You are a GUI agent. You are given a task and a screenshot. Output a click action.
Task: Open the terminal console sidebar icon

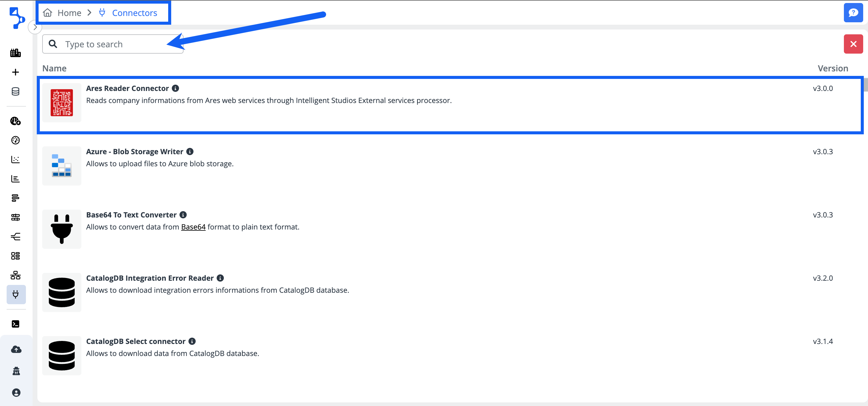15,324
